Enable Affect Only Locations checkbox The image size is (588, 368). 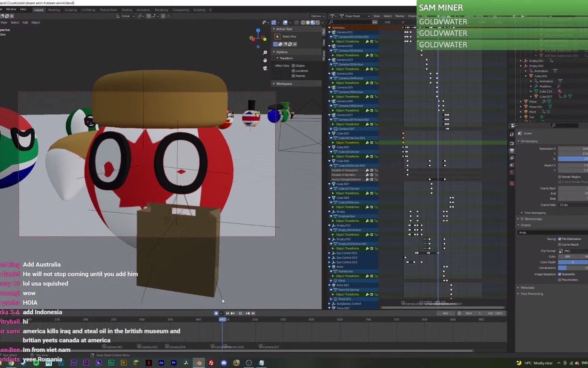click(293, 71)
